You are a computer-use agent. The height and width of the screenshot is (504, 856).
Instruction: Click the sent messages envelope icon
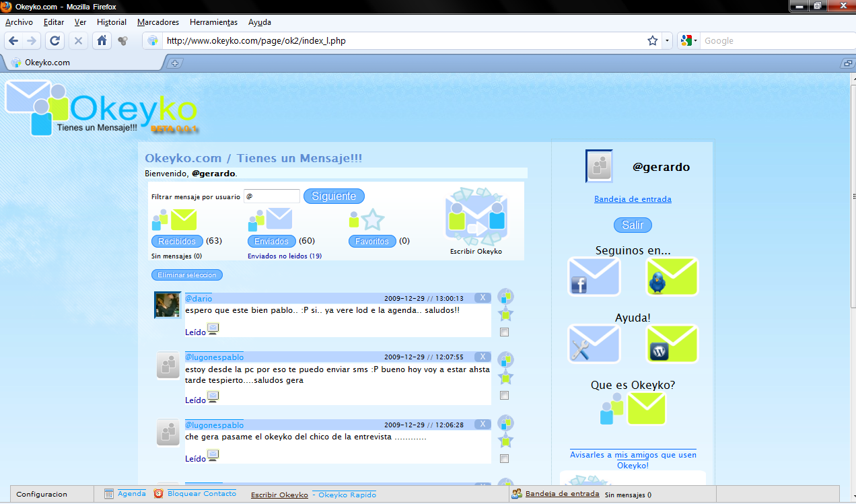[270, 220]
